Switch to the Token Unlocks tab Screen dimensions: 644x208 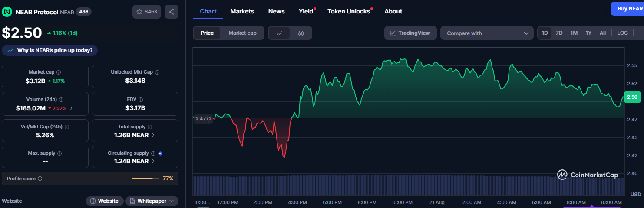pyautogui.click(x=349, y=11)
